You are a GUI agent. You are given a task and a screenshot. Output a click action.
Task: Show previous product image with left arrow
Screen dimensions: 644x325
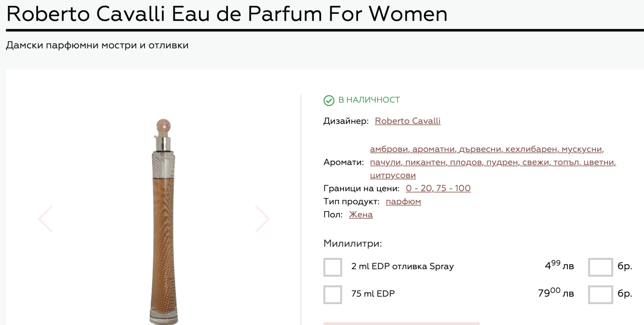coord(46,219)
